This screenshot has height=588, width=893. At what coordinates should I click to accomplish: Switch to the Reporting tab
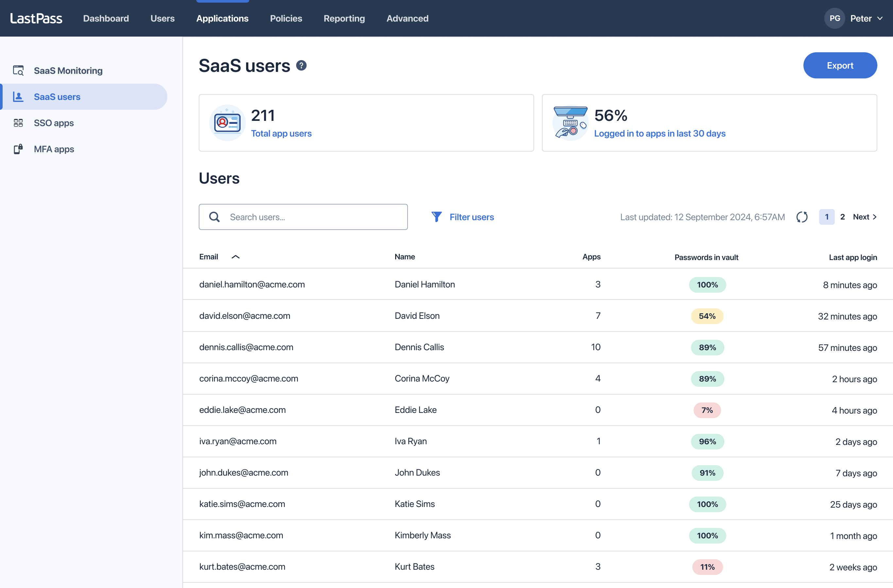coord(344,18)
